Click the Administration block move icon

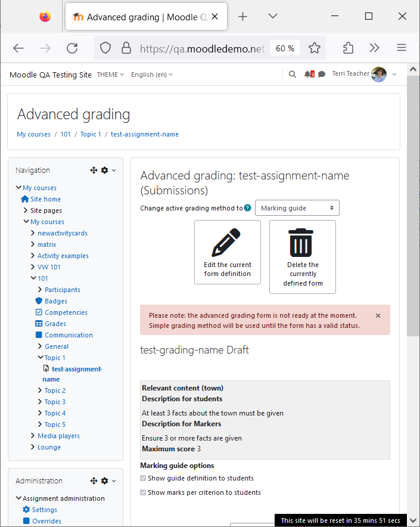coord(94,481)
